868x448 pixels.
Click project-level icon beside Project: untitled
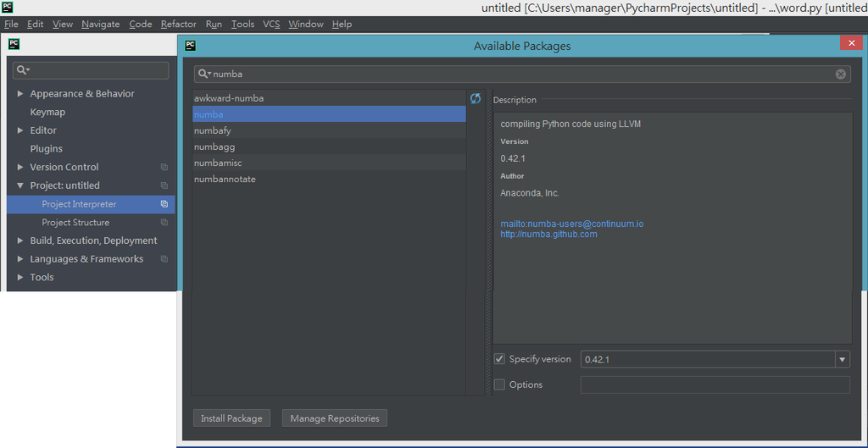(x=164, y=185)
